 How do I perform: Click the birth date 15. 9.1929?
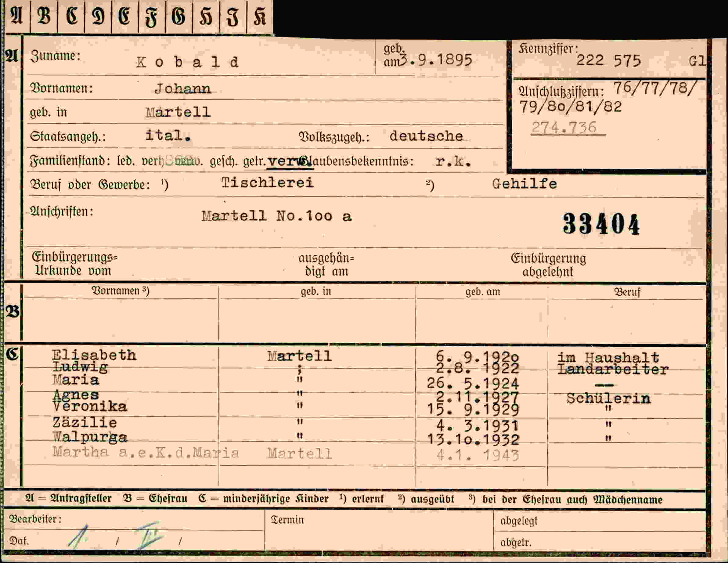[x=473, y=409]
